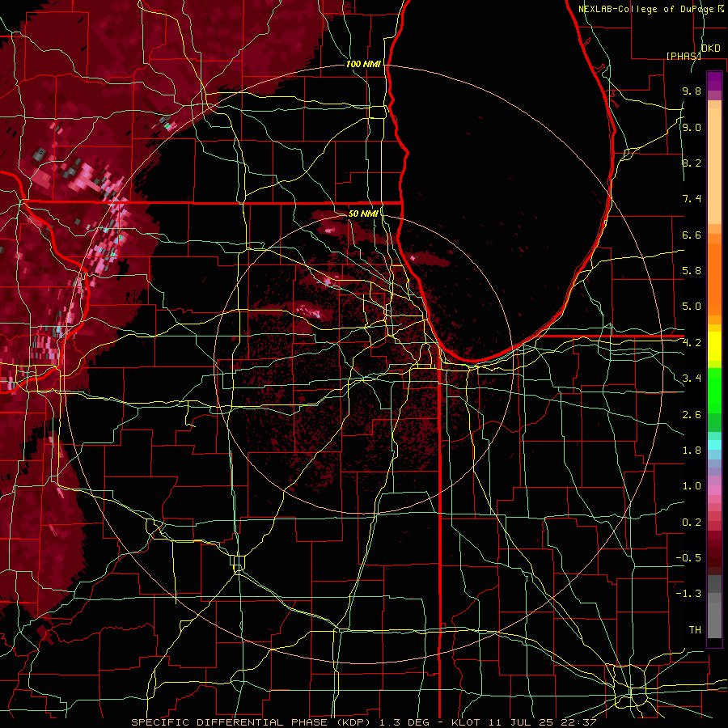Click the yellow segment of the color bar

pos(714,346)
